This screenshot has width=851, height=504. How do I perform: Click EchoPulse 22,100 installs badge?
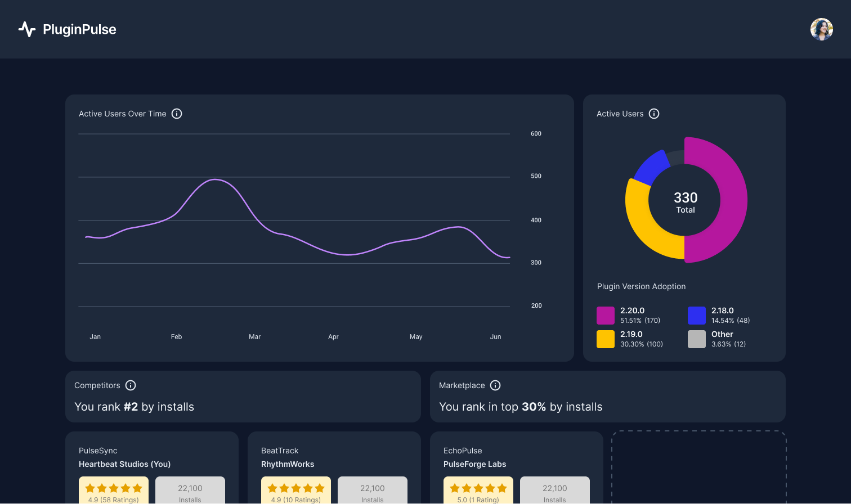pos(555,490)
